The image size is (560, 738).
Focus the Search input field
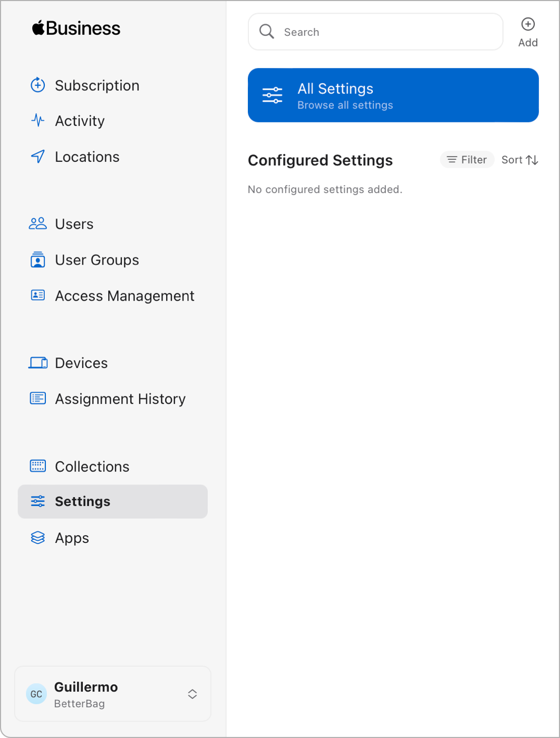click(x=375, y=32)
